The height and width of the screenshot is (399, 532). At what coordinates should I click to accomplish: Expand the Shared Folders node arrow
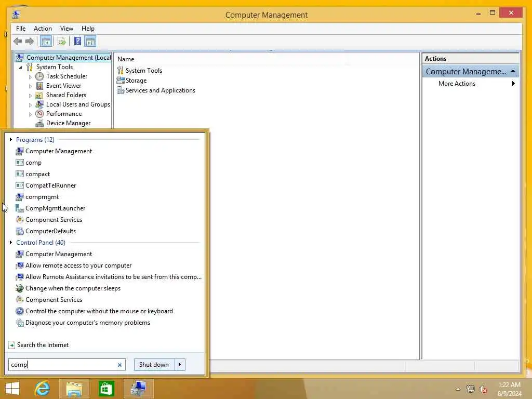pyautogui.click(x=30, y=96)
